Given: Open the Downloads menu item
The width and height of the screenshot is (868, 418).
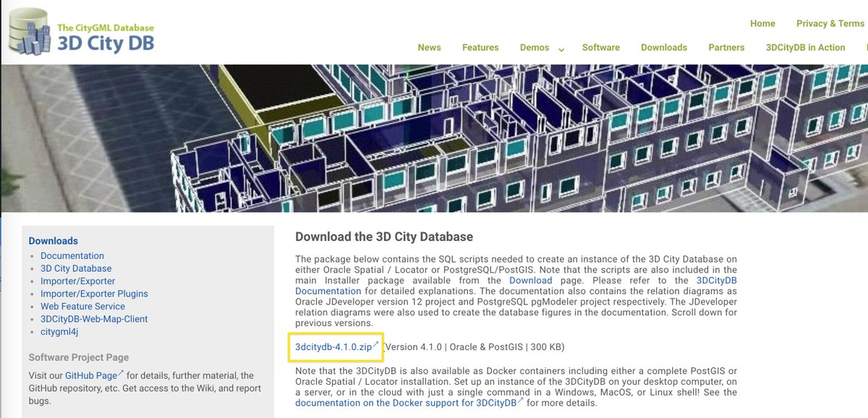Looking at the screenshot, I should 664,47.
